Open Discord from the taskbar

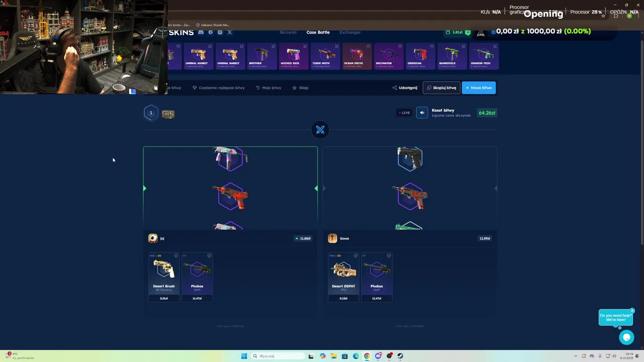click(x=378, y=356)
